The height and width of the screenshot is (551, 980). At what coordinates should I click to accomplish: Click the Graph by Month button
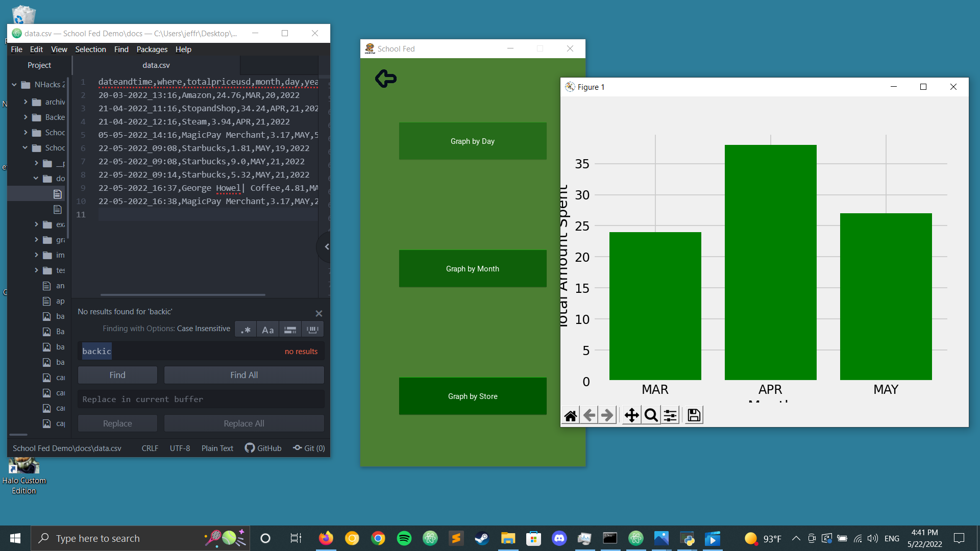(472, 269)
